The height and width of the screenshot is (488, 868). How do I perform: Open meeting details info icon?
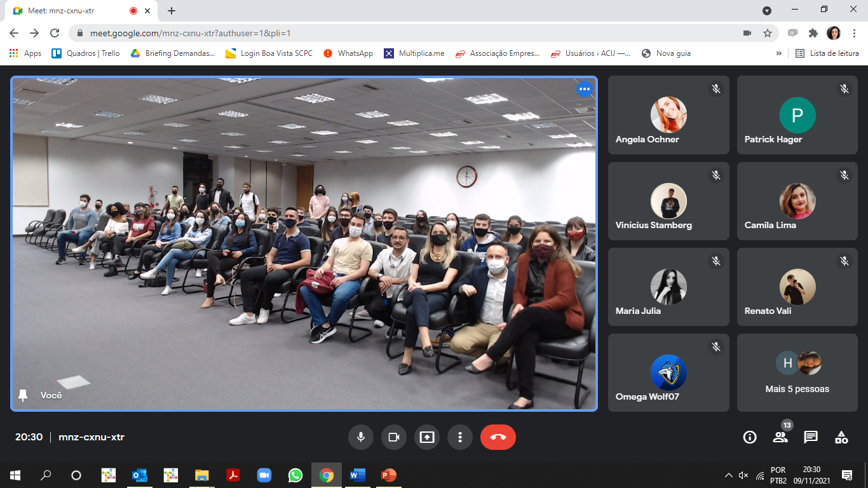[750, 437]
